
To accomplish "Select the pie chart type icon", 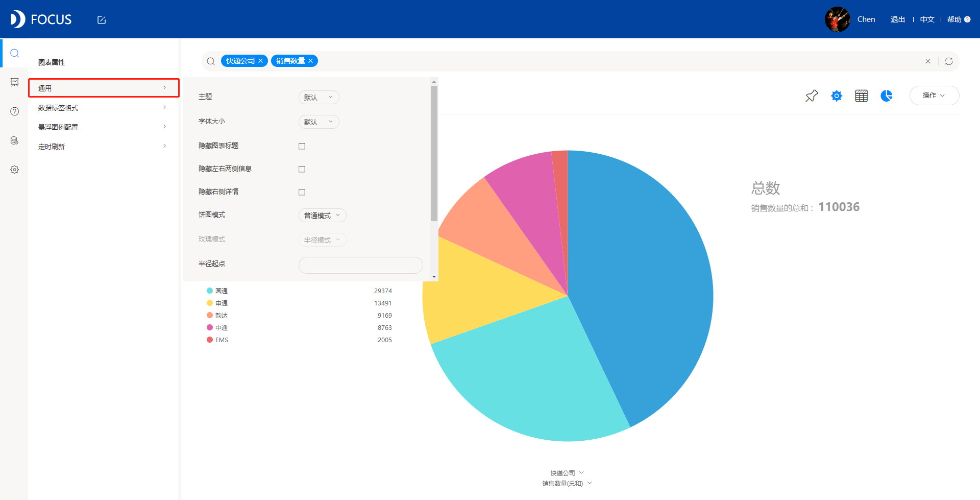I will pos(887,96).
